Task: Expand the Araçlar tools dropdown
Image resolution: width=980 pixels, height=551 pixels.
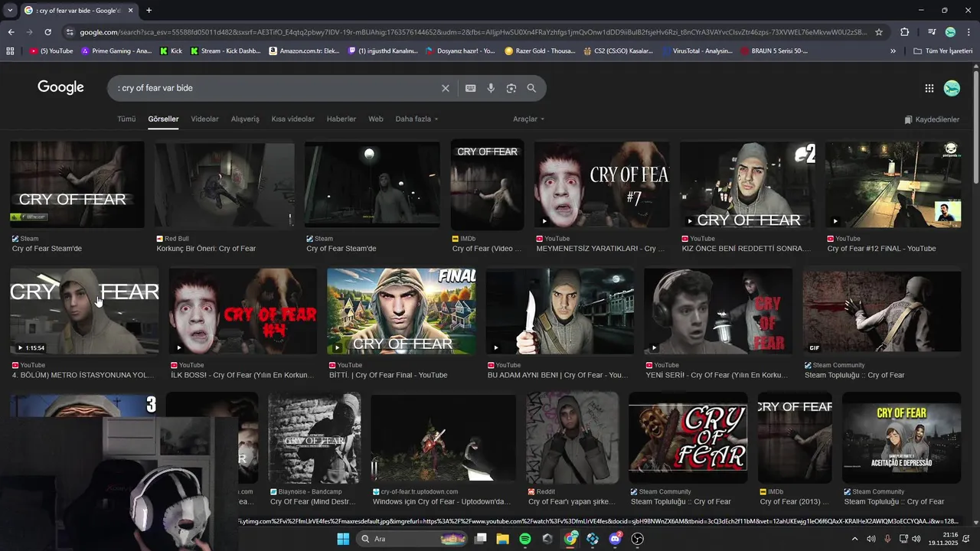Action: coord(528,119)
